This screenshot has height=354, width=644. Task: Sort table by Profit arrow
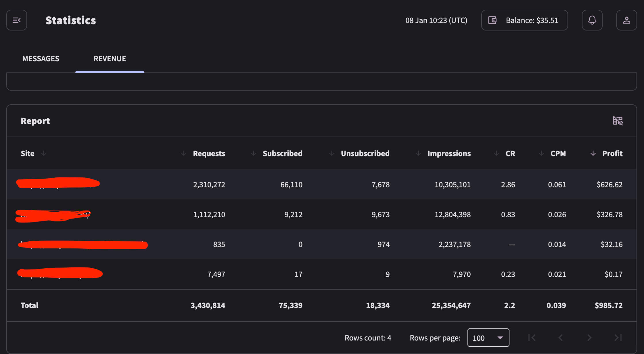point(593,153)
